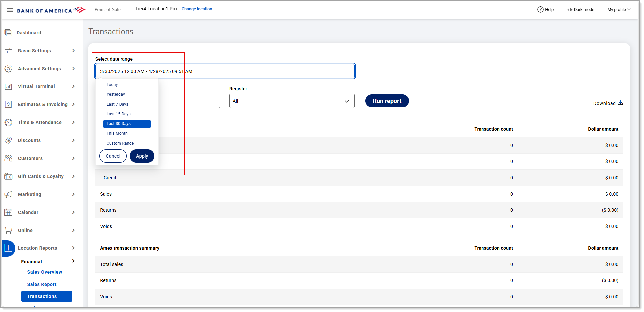Click Apply in date picker
The width and height of the screenshot is (644, 312).
tap(142, 156)
